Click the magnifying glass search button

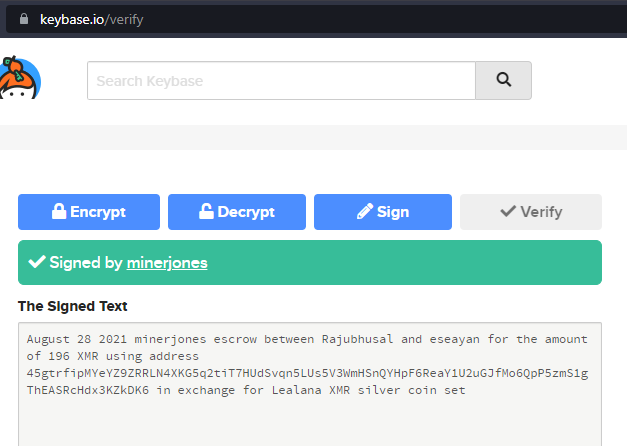click(503, 80)
